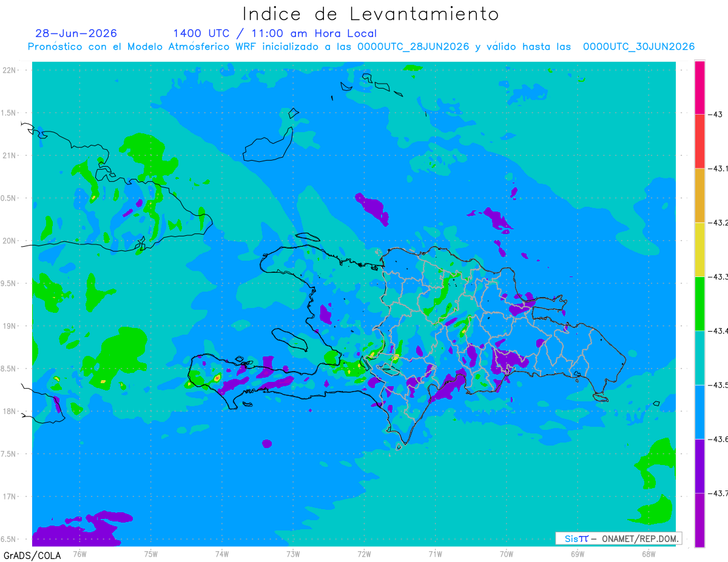Click the title 'Indice de Levantamiento'

click(x=371, y=13)
